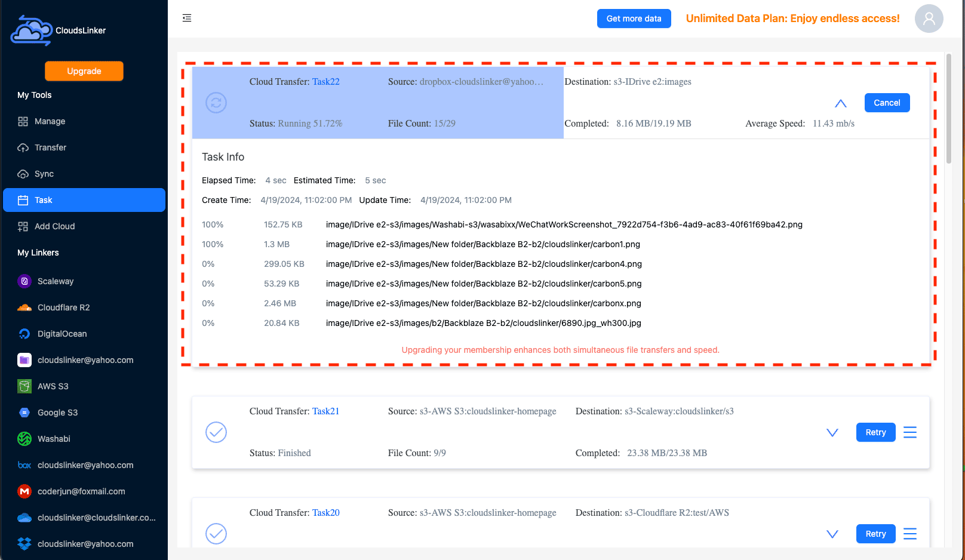Click the Destination s3-IDrive e2:images text
The image size is (965, 560).
628,82
